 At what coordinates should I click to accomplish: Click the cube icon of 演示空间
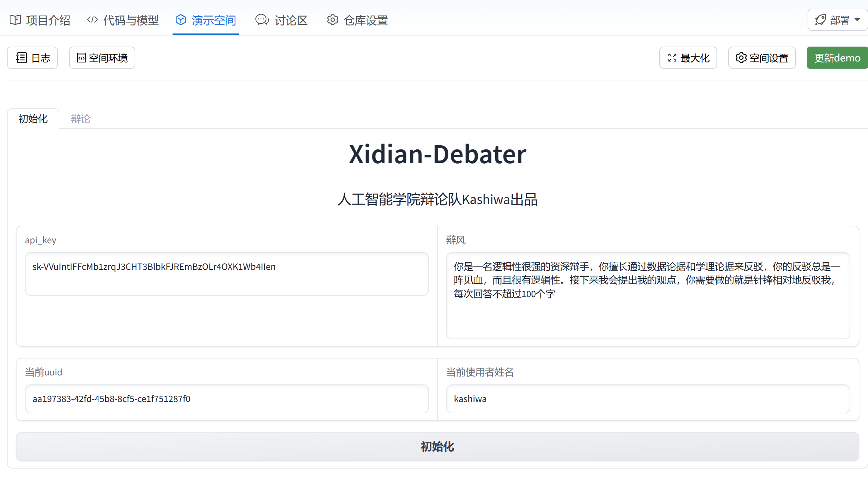(181, 20)
